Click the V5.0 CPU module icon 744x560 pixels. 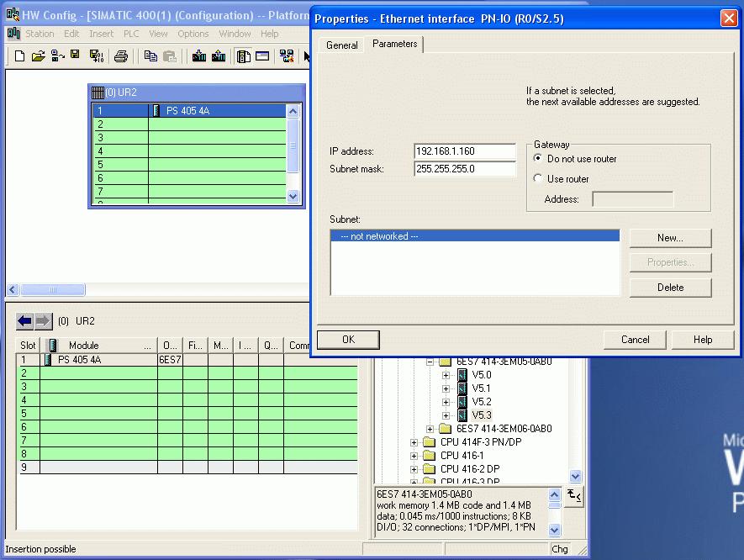pos(462,375)
